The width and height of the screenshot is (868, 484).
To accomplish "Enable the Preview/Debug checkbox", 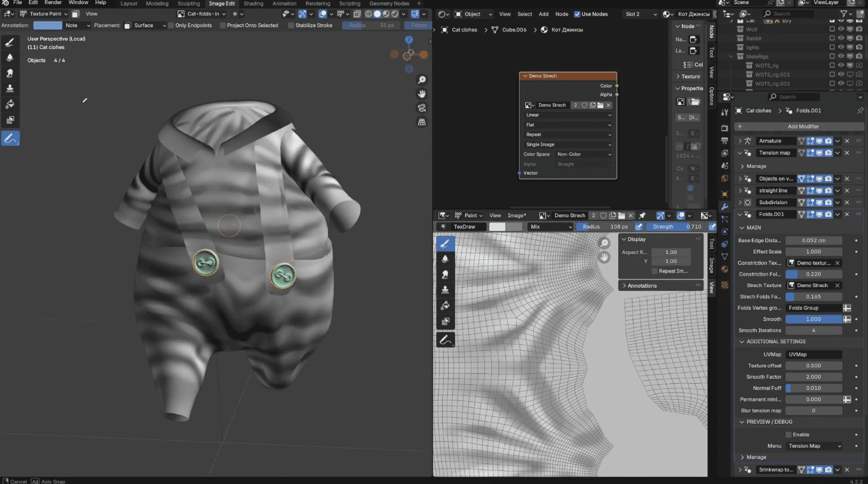I will (x=788, y=435).
